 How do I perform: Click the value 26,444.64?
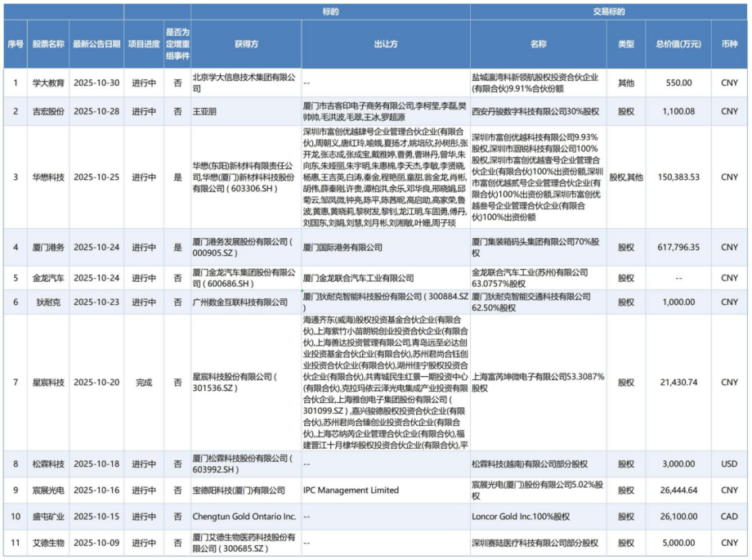(678, 491)
